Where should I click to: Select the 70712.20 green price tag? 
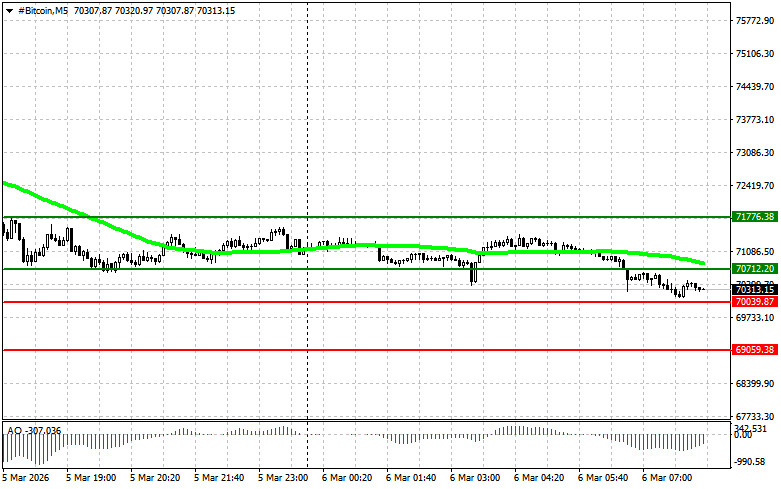(755, 269)
